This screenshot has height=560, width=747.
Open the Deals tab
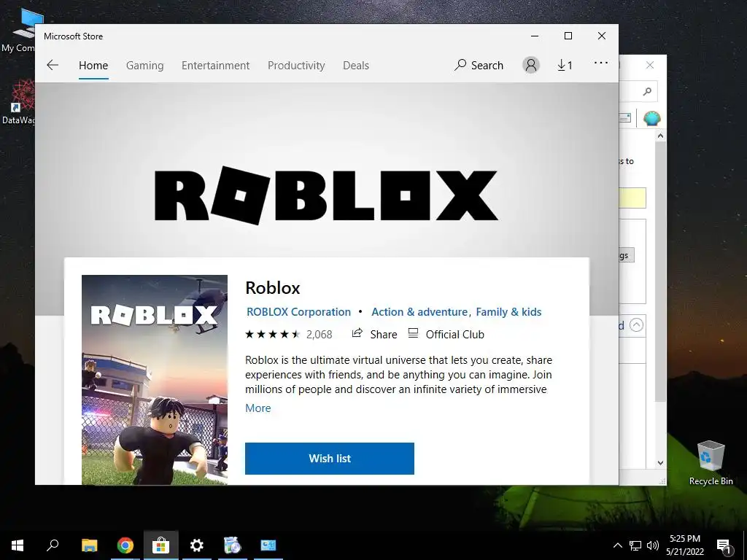[x=356, y=65]
